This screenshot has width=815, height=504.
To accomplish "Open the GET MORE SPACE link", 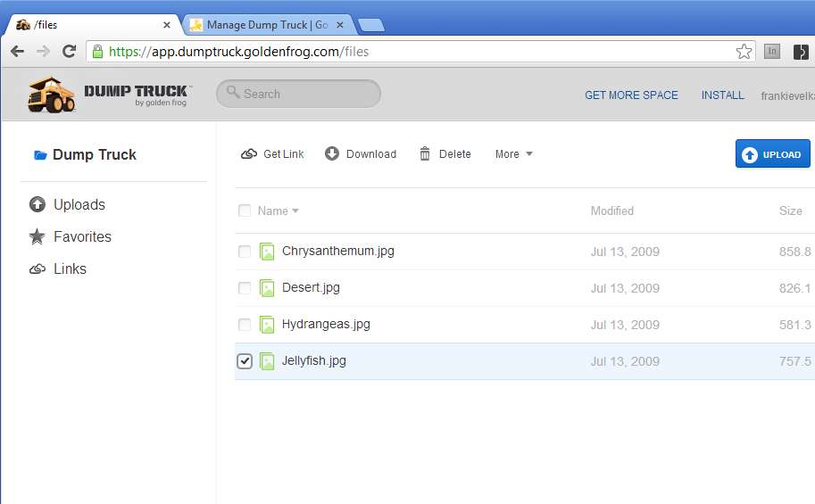I will (631, 95).
